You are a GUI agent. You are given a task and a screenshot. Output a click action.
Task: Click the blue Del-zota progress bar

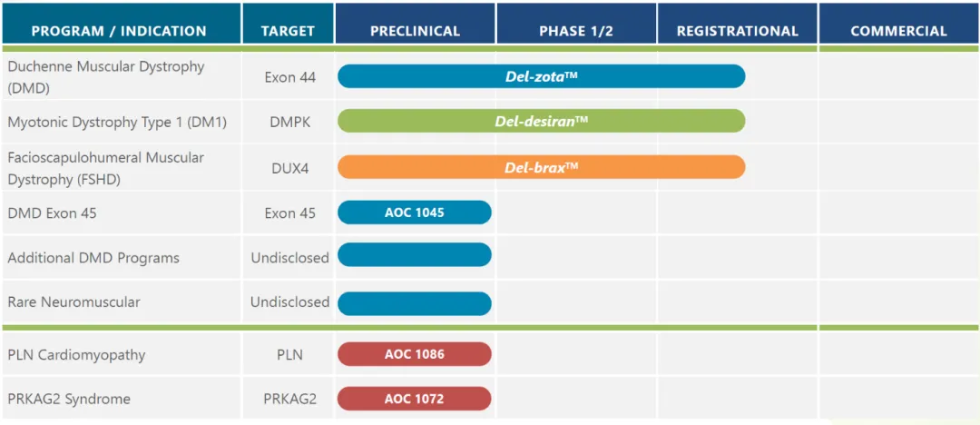541,77
